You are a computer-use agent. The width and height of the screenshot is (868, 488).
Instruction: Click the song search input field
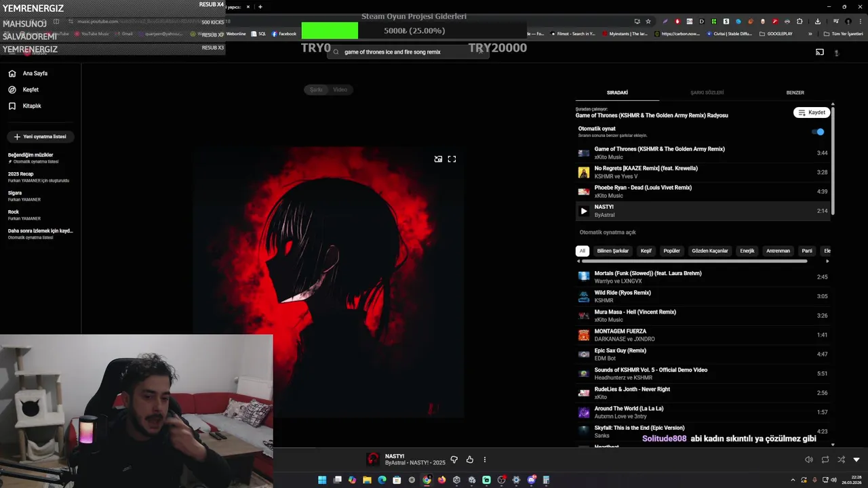coord(407,52)
